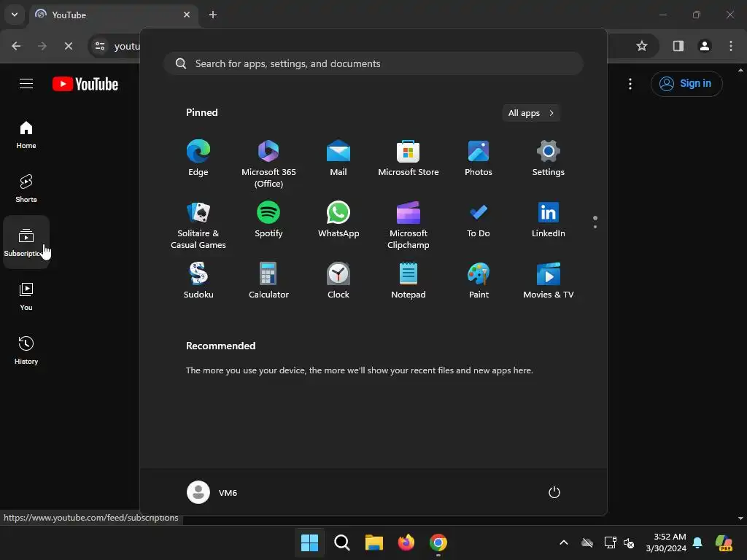
Task: Stop loading the page in Chrome
Action: tap(69, 46)
